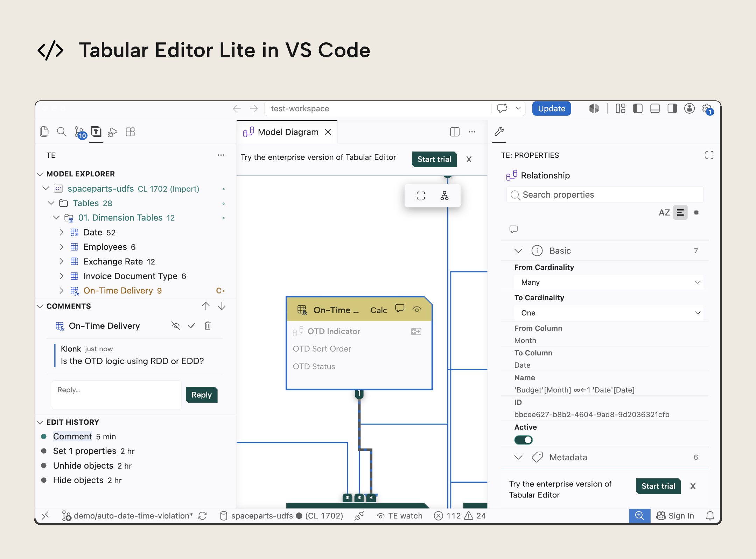Select Unhide objects history entry
This screenshot has width=756, height=559.
click(136, 466)
